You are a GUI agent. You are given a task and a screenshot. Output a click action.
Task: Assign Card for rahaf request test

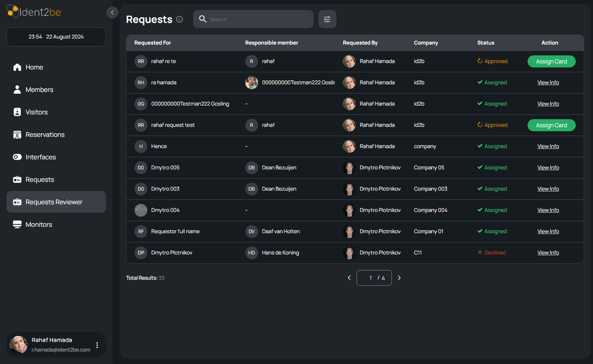(x=551, y=125)
